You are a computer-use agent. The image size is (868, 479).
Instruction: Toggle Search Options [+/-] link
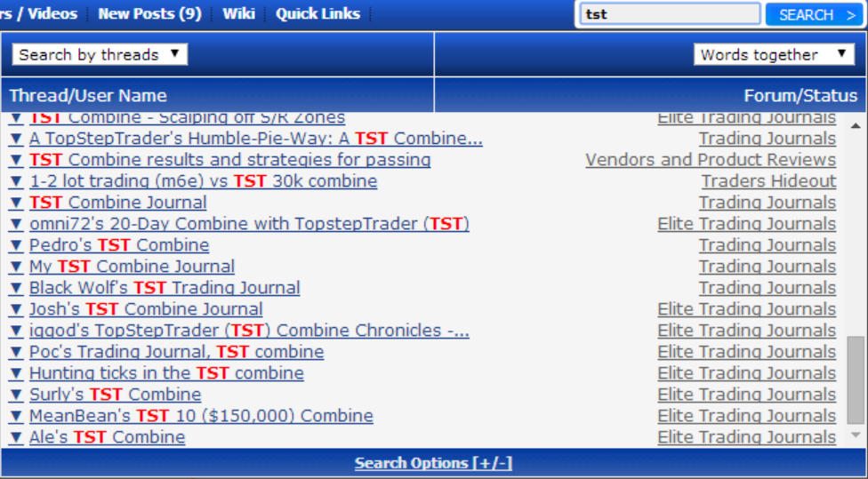(x=433, y=463)
